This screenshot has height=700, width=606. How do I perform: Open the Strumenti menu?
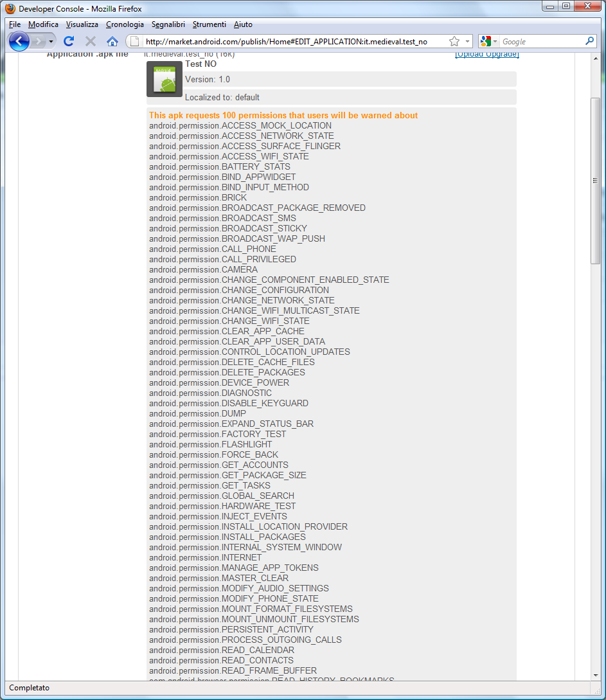(x=209, y=24)
